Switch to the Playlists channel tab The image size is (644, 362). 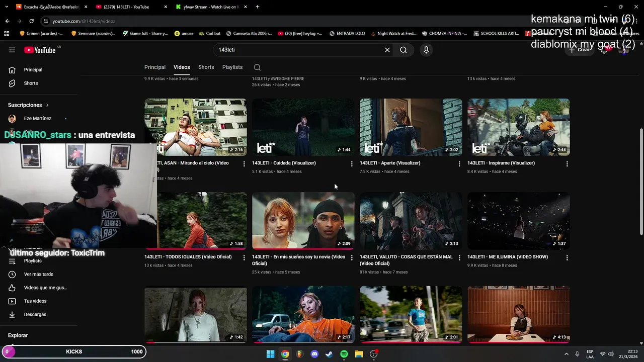[232, 67]
